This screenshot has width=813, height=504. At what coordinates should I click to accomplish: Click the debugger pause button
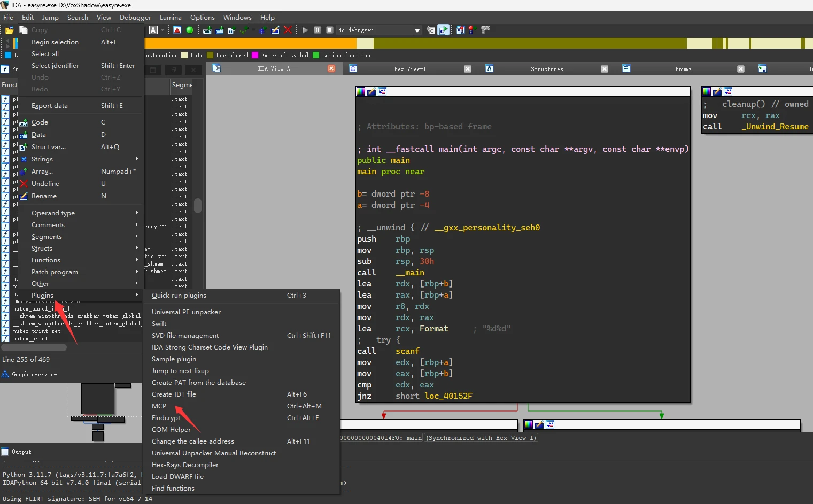pyautogui.click(x=318, y=30)
